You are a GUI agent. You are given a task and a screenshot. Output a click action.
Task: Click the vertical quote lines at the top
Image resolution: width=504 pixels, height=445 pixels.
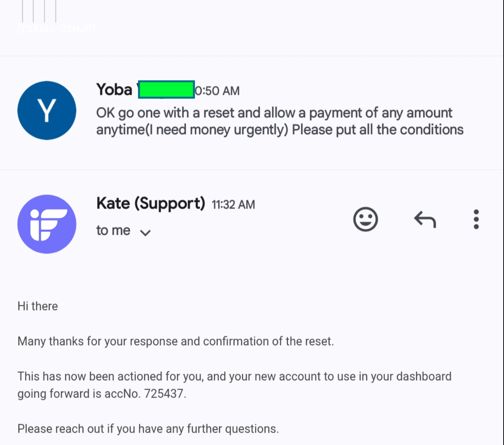click(39, 11)
